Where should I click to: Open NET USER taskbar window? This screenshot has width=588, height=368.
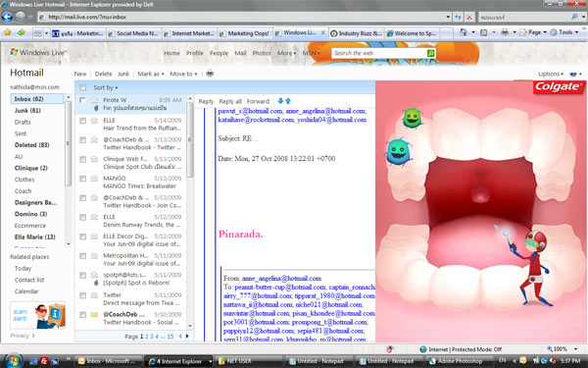[x=248, y=361]
